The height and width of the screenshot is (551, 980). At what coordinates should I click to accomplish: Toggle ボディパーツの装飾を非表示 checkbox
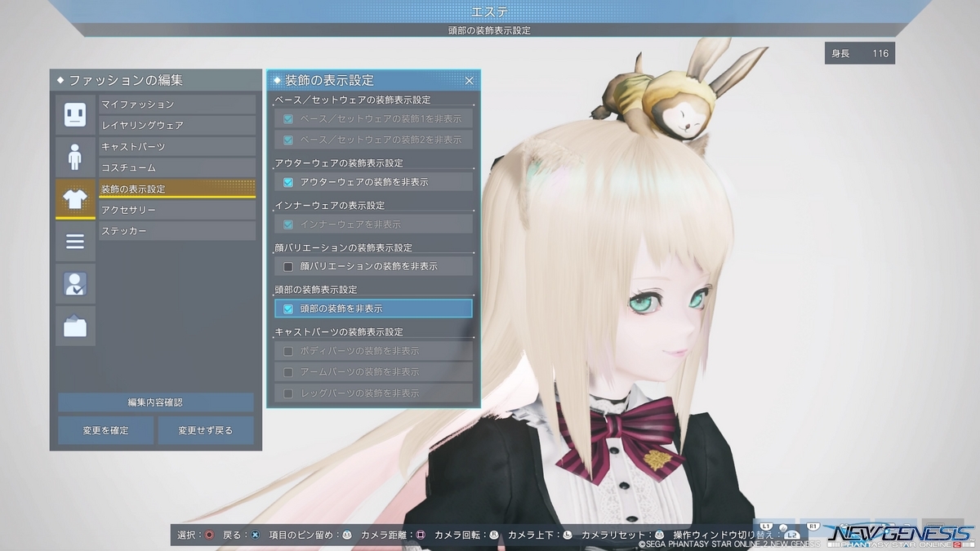point(287,351)
